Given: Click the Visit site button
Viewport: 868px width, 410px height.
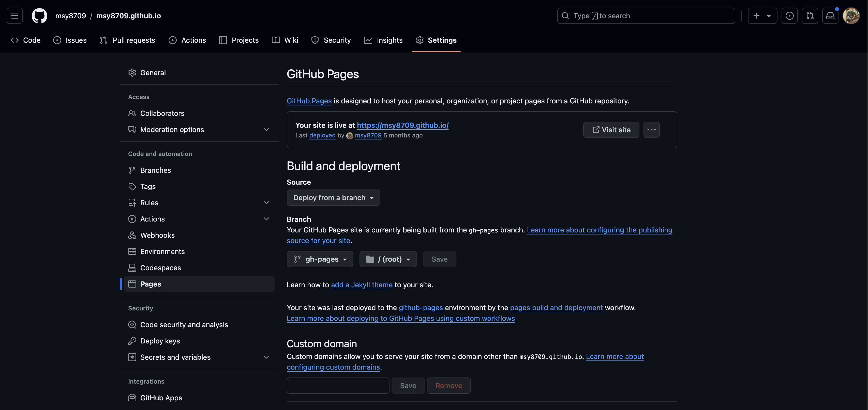Looking at the screenshot, I should coord(611,130).
